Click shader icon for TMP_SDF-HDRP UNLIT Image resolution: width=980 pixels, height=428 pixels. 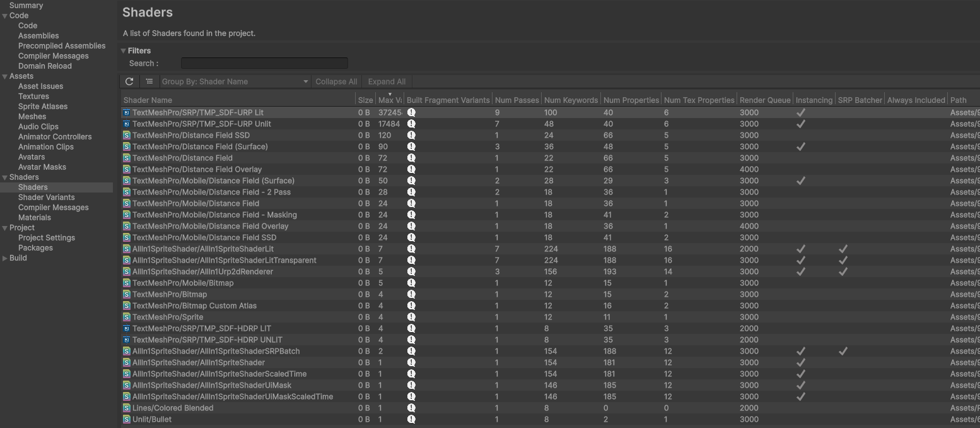click(x=127, y=340)
